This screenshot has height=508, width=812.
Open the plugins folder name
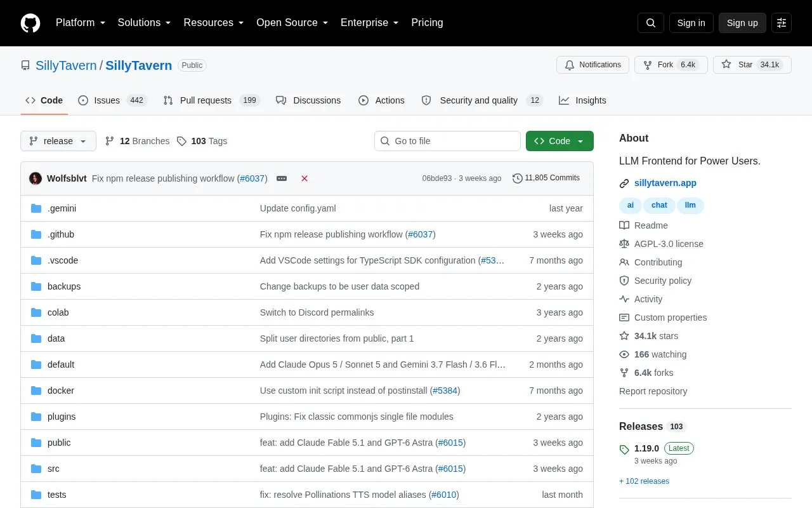coord(62,417)
